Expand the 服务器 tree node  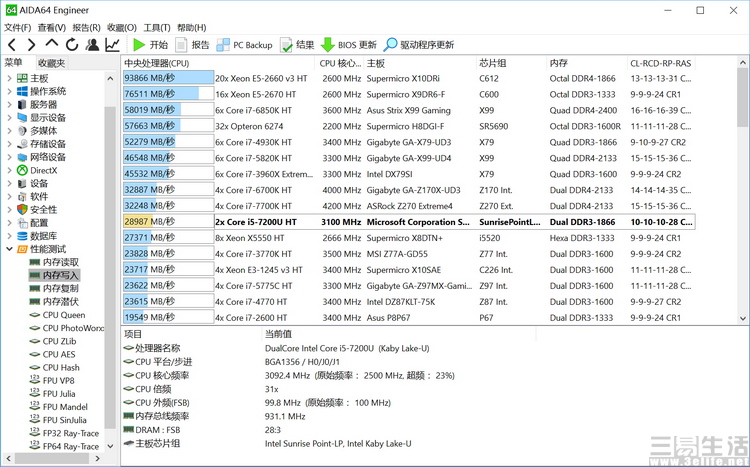(x=10, y=104)
